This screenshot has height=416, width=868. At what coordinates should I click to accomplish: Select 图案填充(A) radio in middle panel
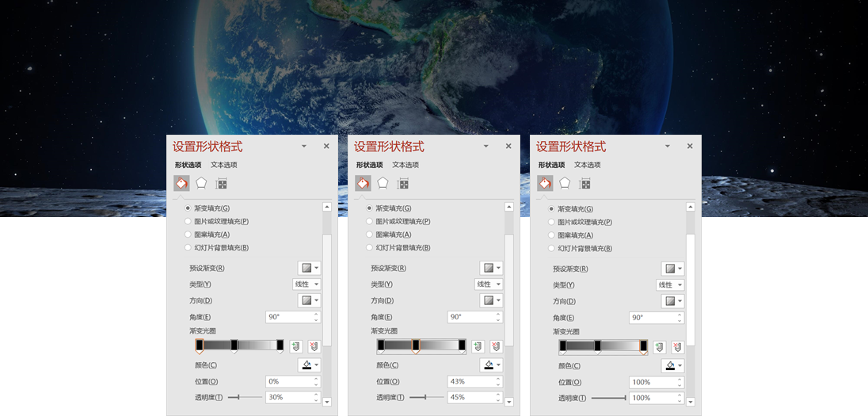click(370, 235)
